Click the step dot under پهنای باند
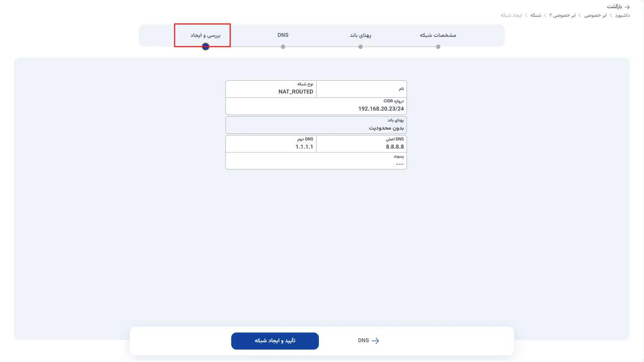The image size is (644, 362). point(360,47)
